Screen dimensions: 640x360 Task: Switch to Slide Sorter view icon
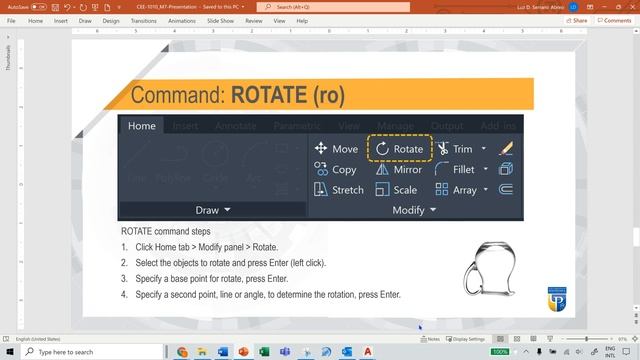point(517,339)
